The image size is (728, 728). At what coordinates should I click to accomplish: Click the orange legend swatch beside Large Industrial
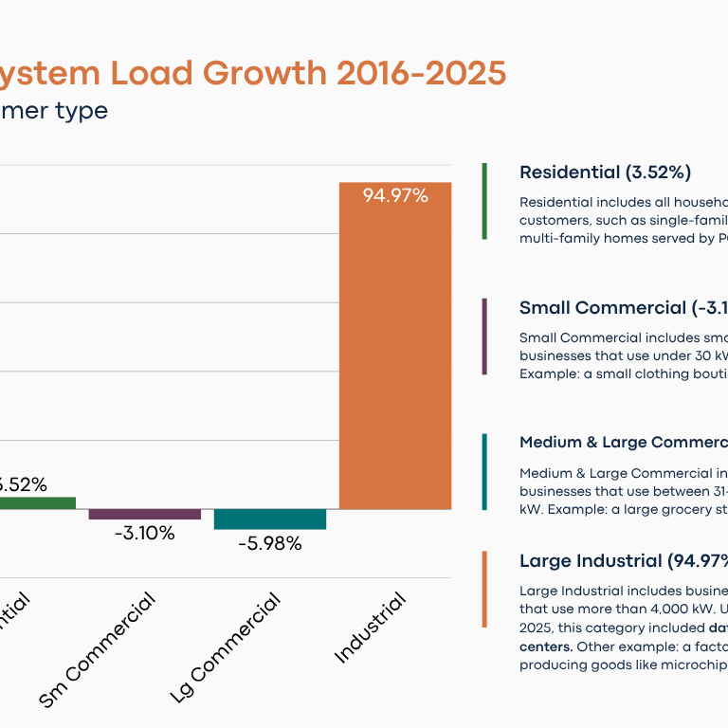(484, 589)
